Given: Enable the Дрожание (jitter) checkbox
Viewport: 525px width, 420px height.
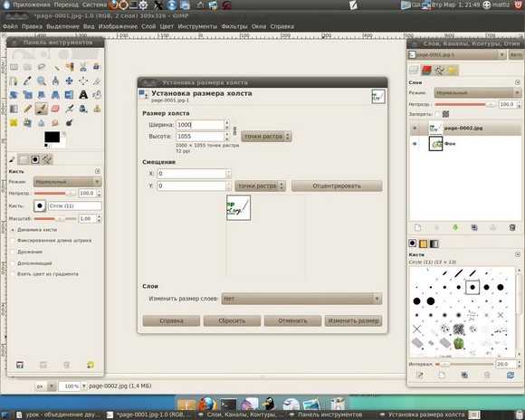Looking at the screenshot, I should pos(13,252).
